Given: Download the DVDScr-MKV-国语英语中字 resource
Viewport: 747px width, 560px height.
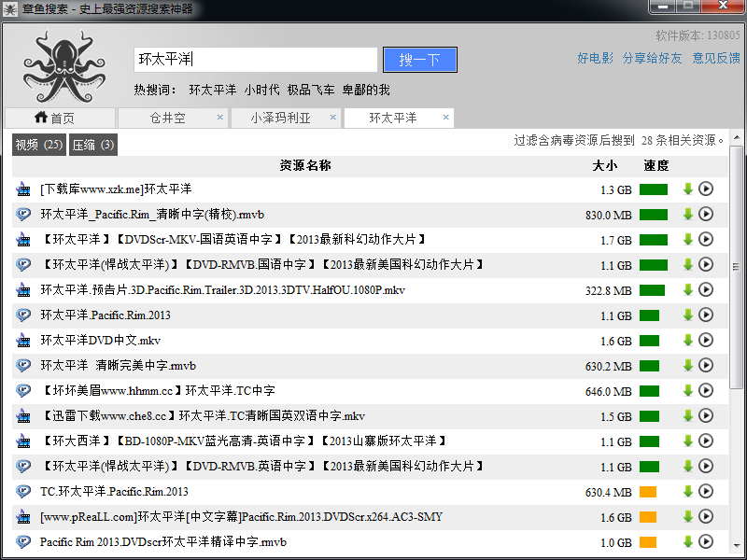Looking at the screenshot, I should click(687, 240).
